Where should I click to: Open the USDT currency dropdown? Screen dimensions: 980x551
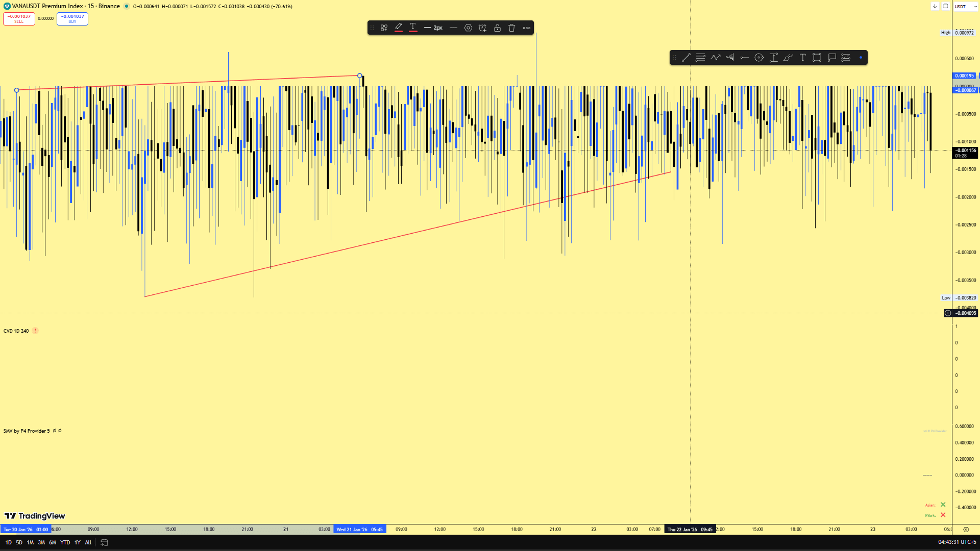click(x=965, y=7)
